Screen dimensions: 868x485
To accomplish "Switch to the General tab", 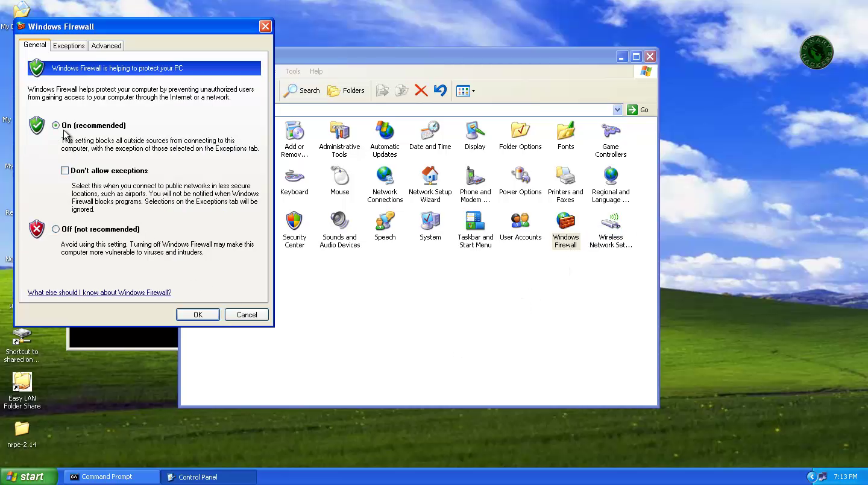I will point(34,45).
